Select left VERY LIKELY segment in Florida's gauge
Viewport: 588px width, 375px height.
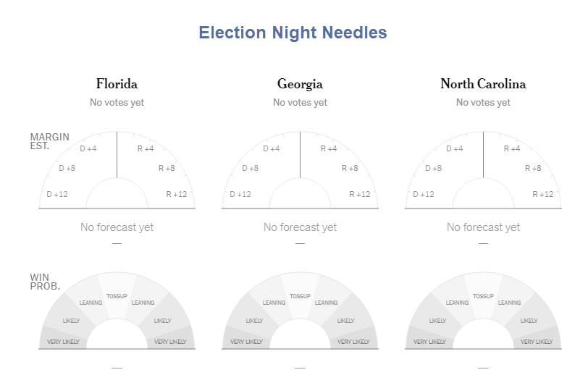coord(64,341)
